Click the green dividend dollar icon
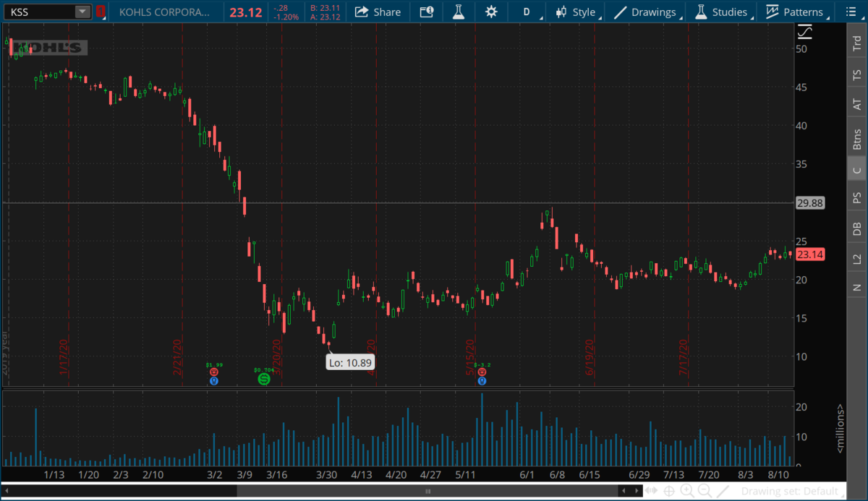This screenshot has width=868, height=501. pyautogui.click(x=264, y=378)
